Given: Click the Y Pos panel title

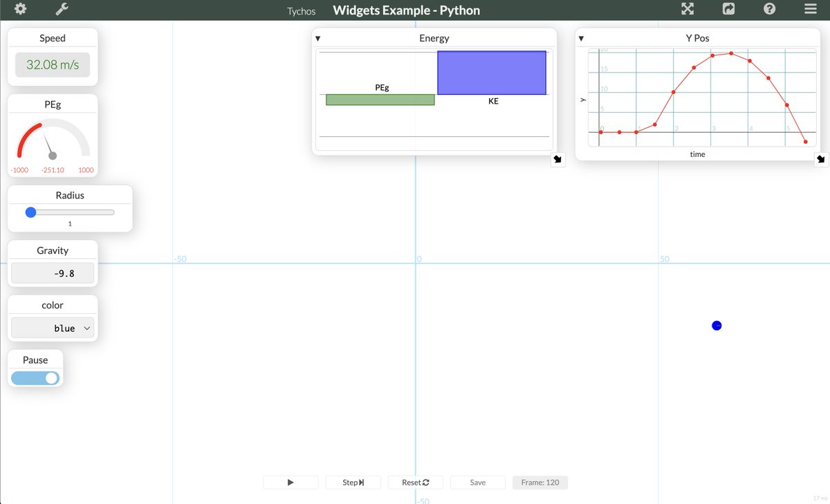Looking at the screenshot, I should click(x=697, y=39).
